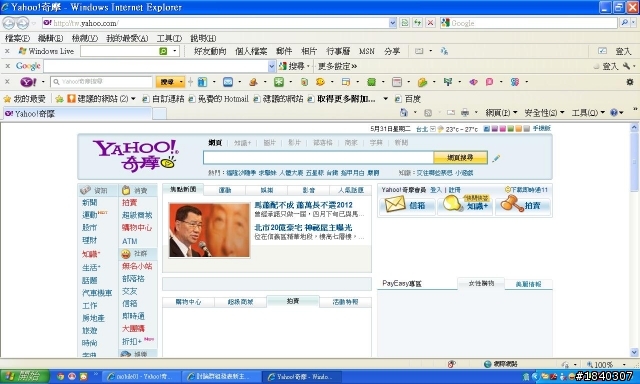Open the dropdown arrow of the yellow 搜尋 button

click(x=181, y=82)
